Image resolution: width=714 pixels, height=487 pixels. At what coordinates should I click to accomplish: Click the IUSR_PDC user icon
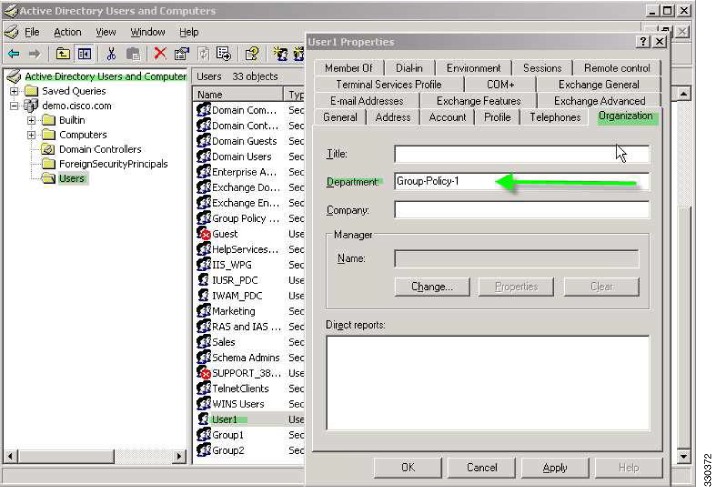(204, 280)
